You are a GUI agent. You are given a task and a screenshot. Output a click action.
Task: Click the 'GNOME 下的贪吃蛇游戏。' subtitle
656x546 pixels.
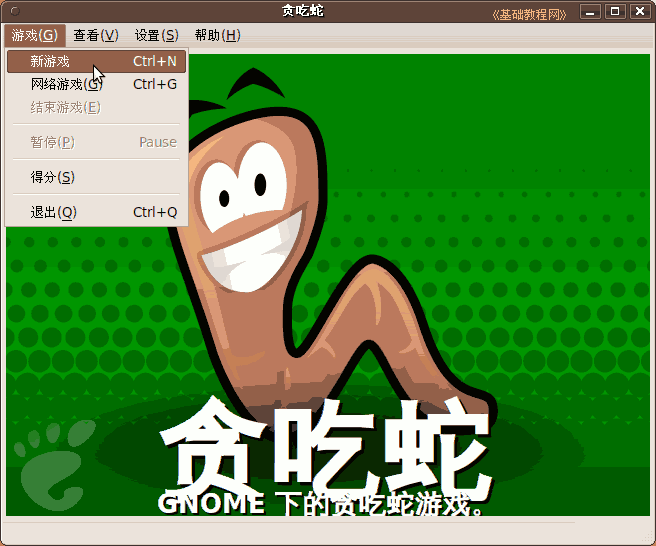320,504
